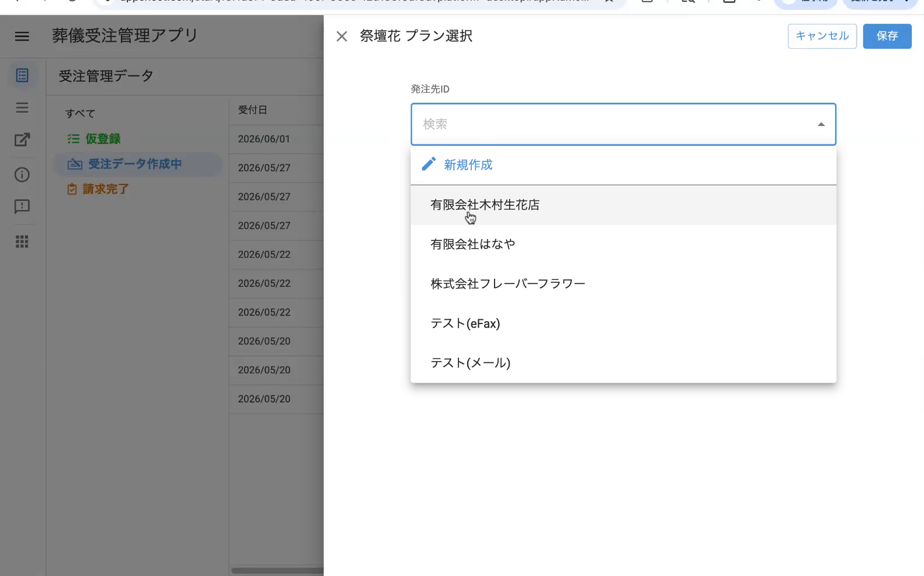Select 株式会社フレーバーフラワー option
924x576 pixels.
623,284
